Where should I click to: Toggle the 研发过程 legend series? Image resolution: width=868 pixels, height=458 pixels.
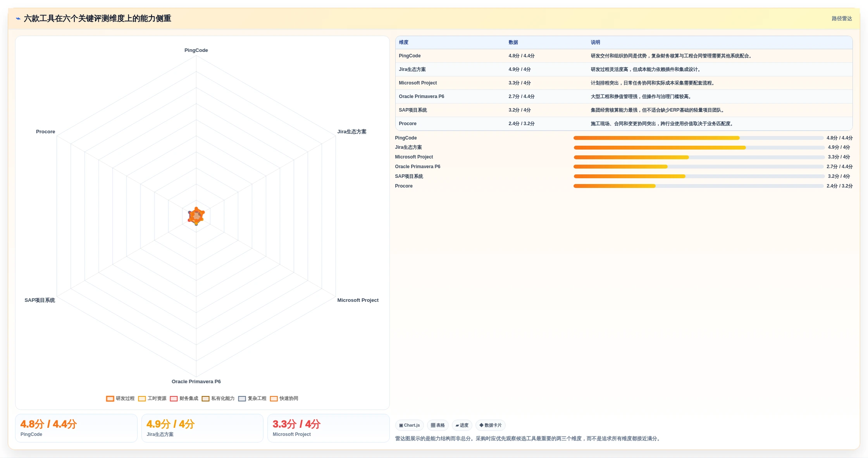coord(121,398)
